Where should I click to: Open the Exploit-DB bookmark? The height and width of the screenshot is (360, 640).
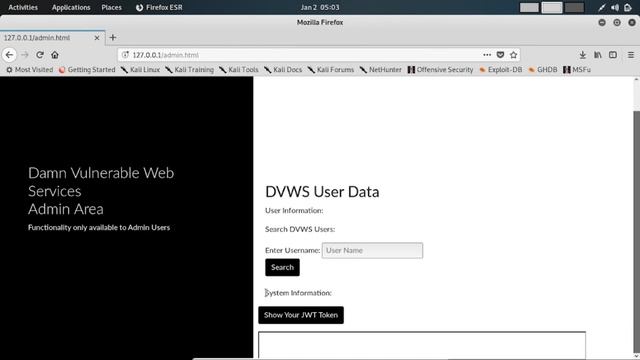[x=500, y=70]
